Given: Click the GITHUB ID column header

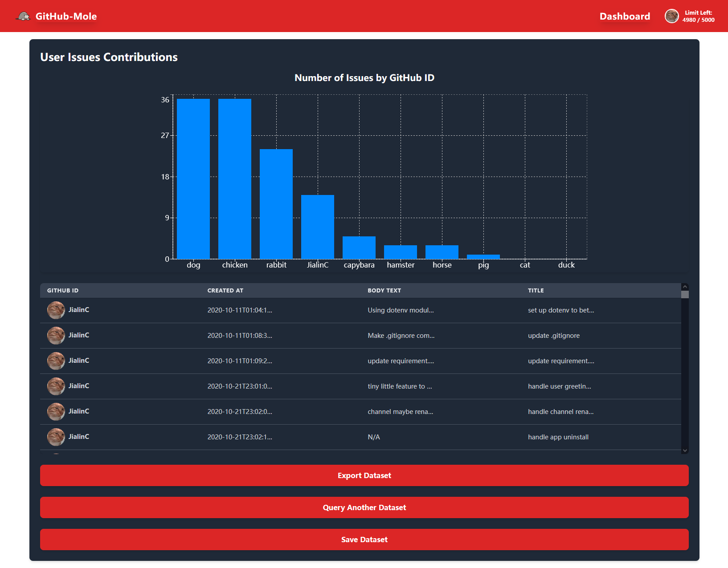Looking at the screenshot, I should coord(63,291).
